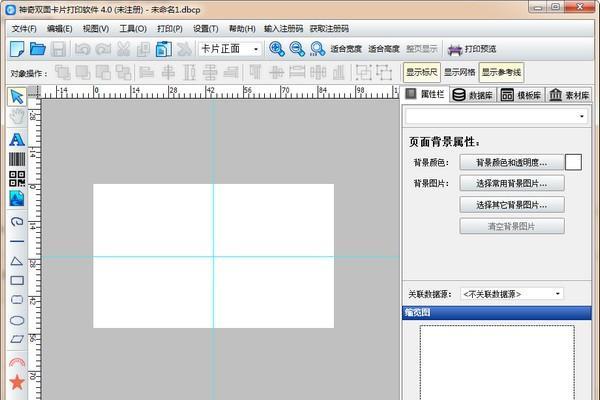Image resolution: width=600 pixels, height=400 pixels.
Task: Click 获取注册码 menu item
Action: (329, 29)
